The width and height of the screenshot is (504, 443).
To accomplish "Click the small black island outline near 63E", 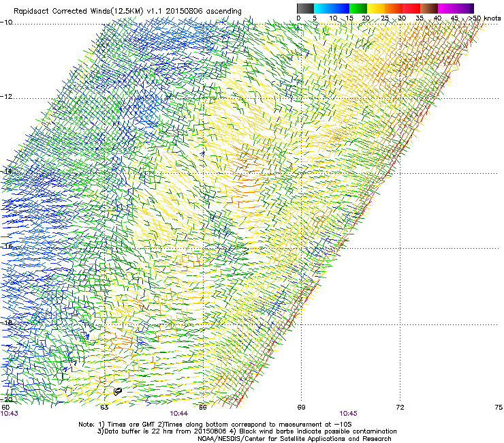I will tap(118, 391).
